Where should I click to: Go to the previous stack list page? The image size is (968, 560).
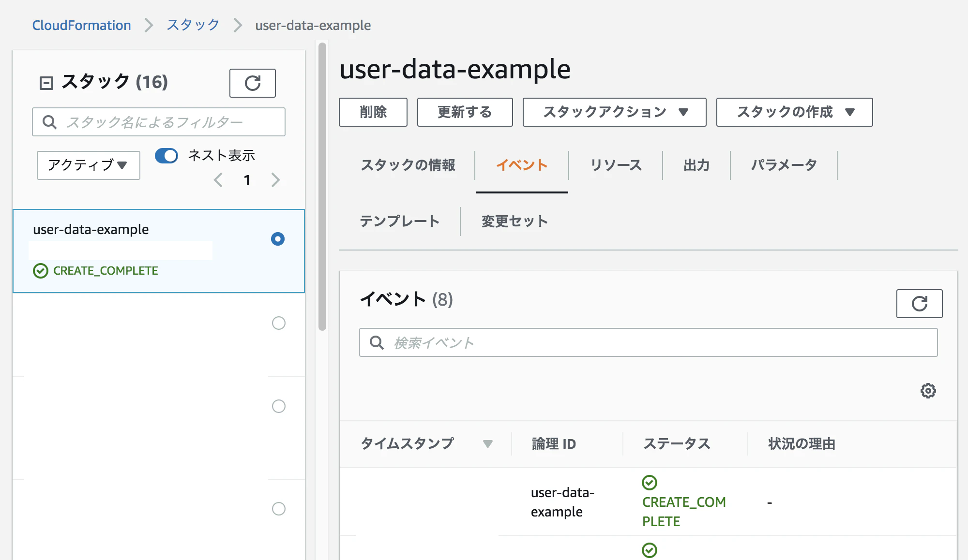coord(218,180)
